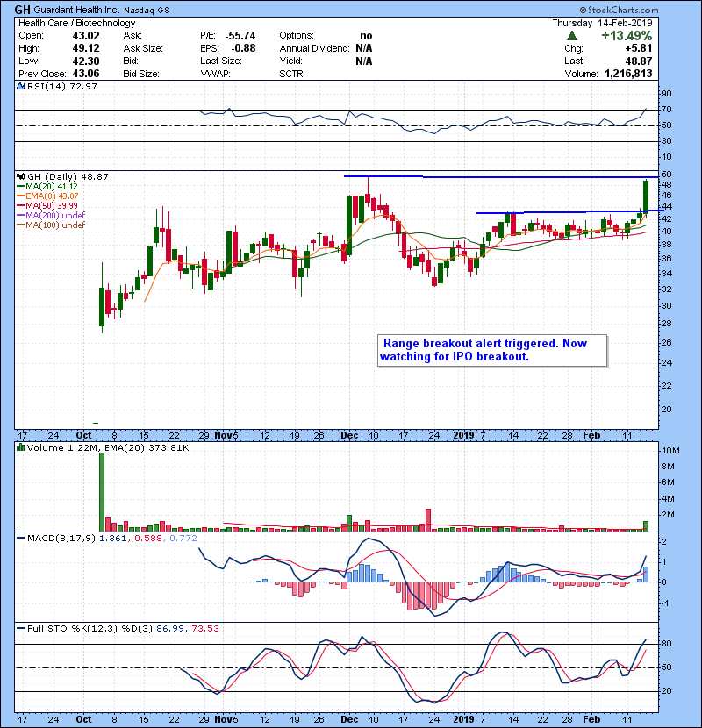Viewport: 702px width, 728px height.
Task: Click the Options value "no"
Action: 366,36
